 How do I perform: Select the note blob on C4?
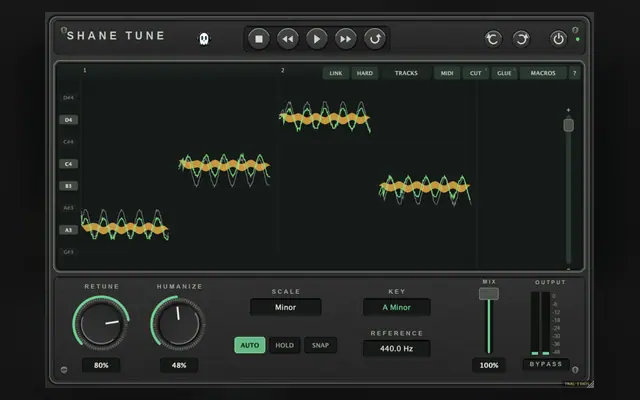tap(224, 165)
